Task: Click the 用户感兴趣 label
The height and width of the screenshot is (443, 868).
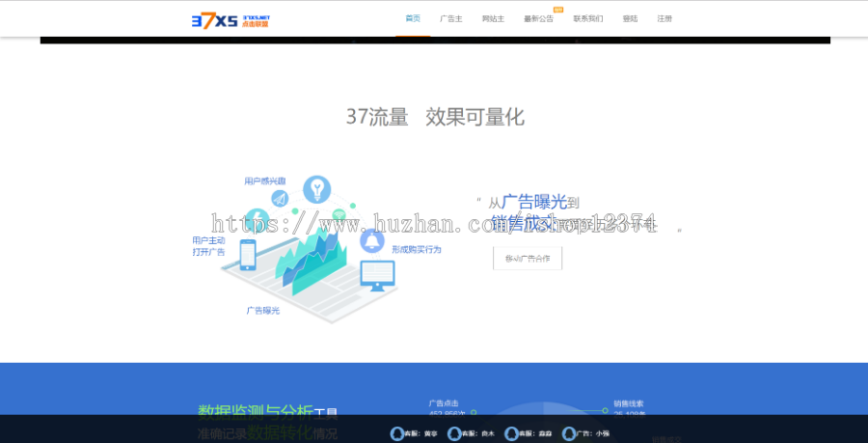Action: [x=265, y=181]
